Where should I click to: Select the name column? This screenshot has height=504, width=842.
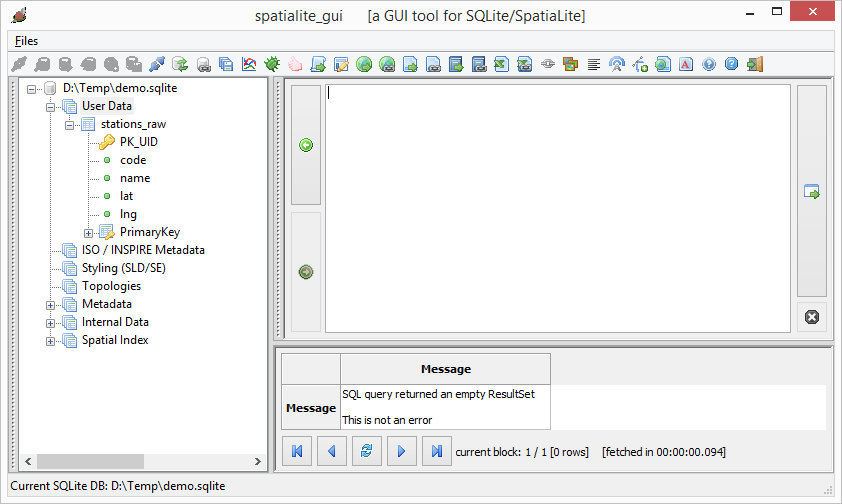pos(135,178)
